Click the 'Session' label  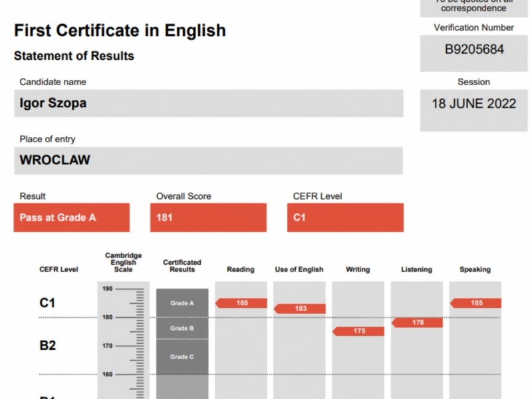[x=473, y=82]
